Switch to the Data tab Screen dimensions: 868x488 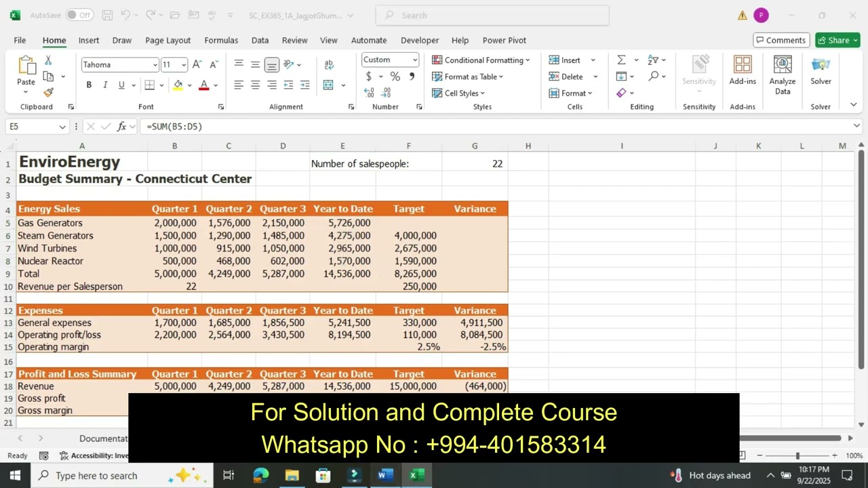click(x=260, y=40)
